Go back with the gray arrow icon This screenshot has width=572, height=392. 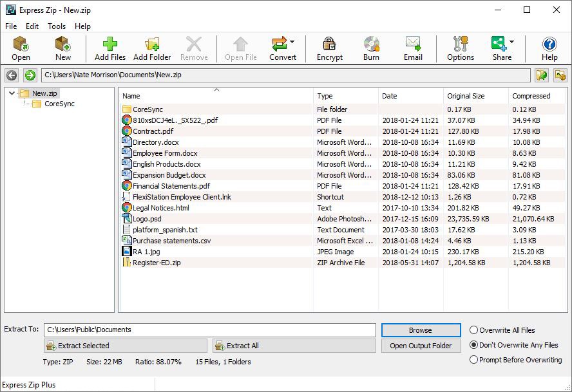pyautogui.click(x=12, y=75)
